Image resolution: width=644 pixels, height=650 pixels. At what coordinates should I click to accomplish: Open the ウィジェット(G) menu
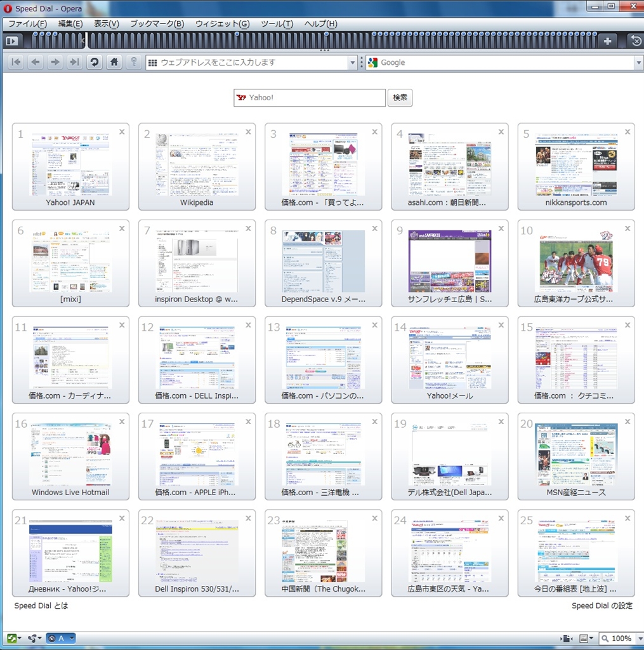(x=223, y=24)
